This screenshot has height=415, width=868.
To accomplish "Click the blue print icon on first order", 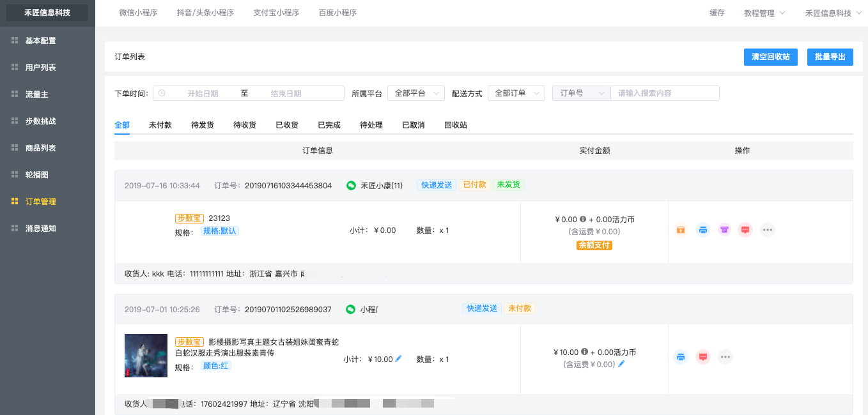I will pyautogui.click(x=702, y=230).
